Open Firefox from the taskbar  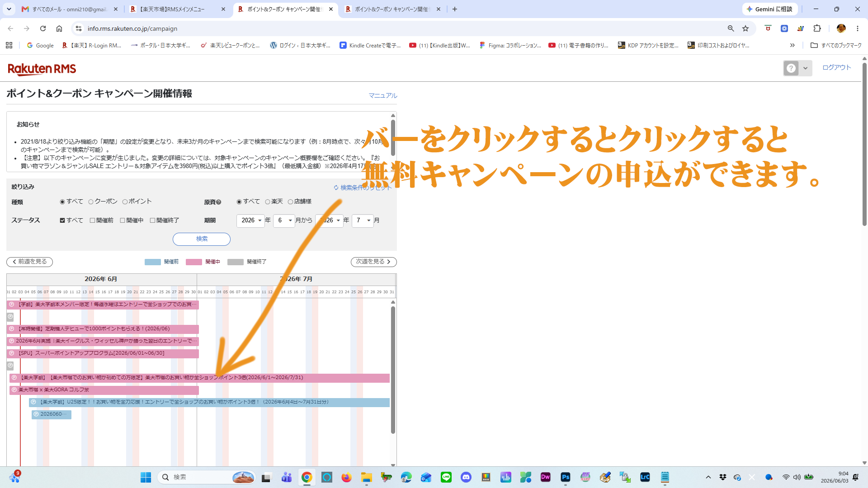point(347,477)
